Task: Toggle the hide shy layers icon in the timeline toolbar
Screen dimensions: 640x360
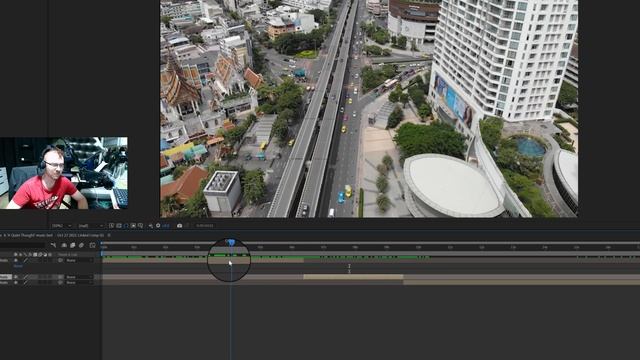Action: point(64,245)
